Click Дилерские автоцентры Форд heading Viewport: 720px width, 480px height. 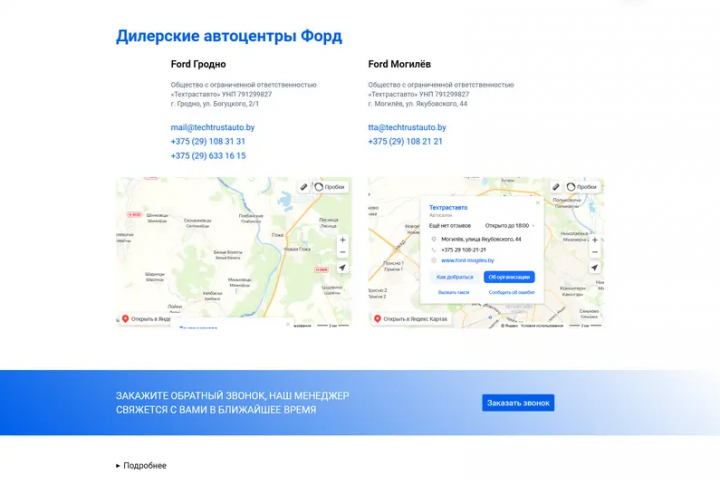coord(229,36)
